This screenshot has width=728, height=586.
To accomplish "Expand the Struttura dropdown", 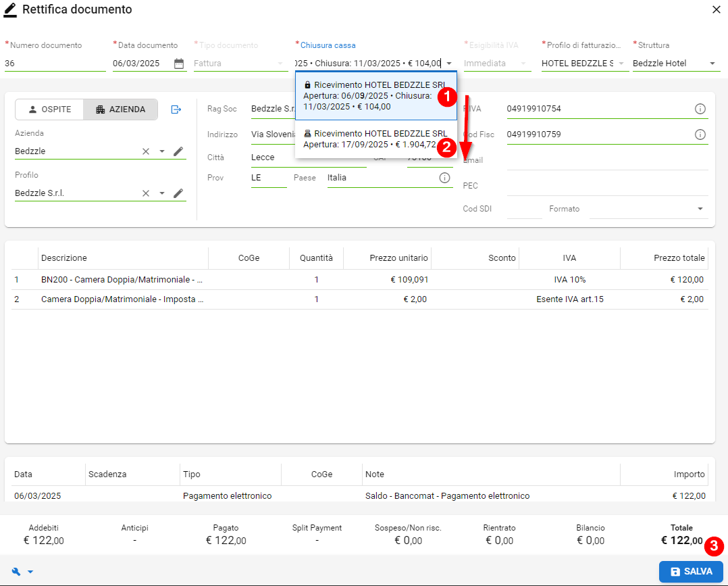I will (712, 64).
